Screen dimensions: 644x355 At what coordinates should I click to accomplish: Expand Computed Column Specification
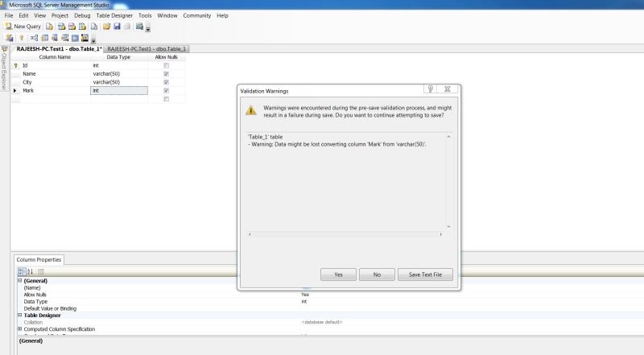point(19,329)
